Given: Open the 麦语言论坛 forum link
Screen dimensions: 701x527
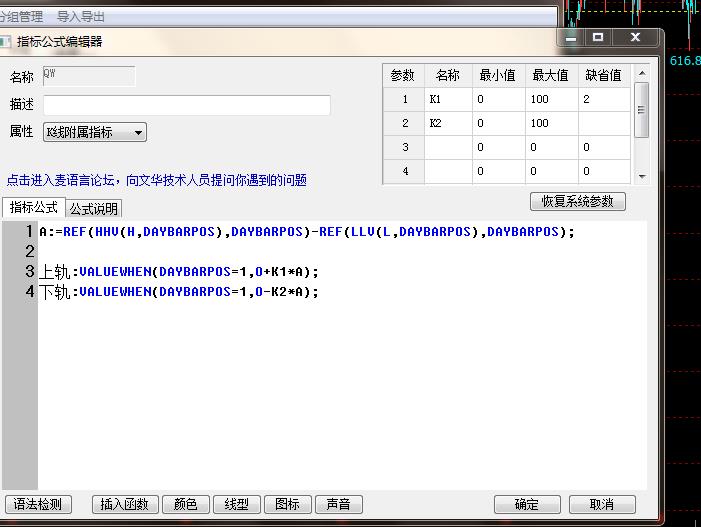Looking at the screenshot, I should 156,181.
